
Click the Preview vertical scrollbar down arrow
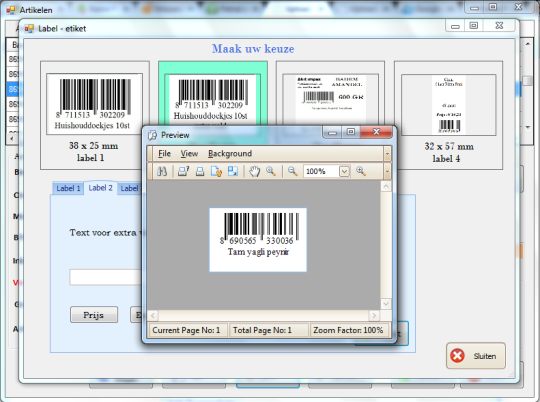click(386, 304)
